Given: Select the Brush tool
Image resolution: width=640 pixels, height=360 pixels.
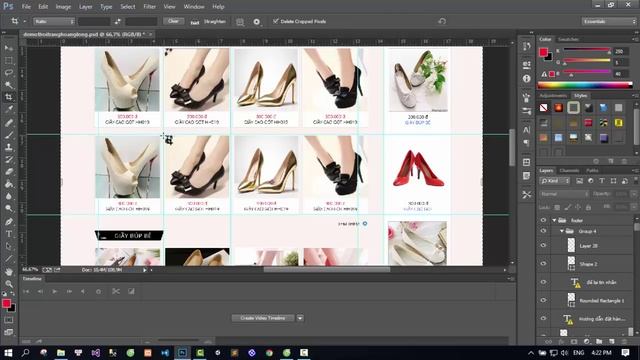Looking at the screenshot, I should pyautogui.click(x=9, y=135).
